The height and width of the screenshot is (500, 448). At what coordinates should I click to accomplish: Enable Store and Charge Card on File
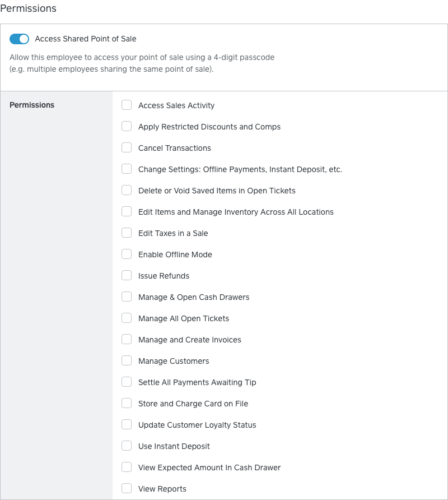127,403
